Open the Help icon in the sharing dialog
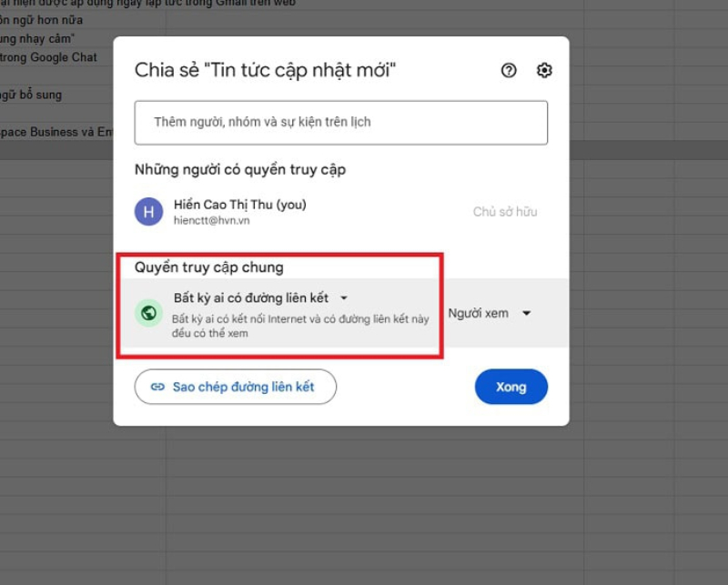728x585 pixels. [509, 70]
